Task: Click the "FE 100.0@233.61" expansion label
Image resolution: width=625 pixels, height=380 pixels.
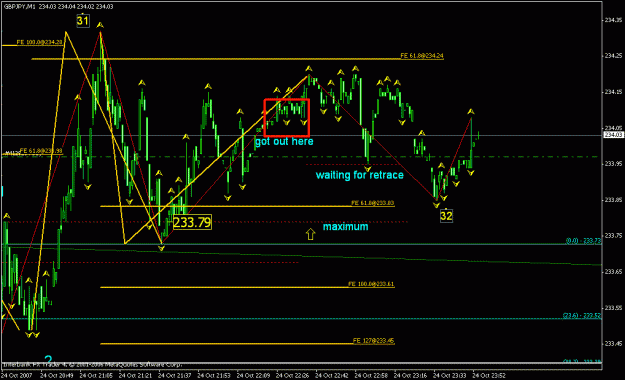Action: click(371, 284)
